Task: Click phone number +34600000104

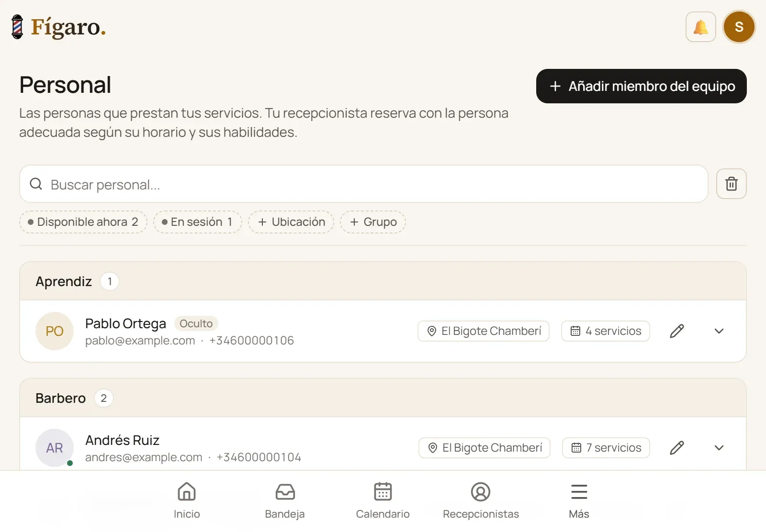Action: click(259, 457)
